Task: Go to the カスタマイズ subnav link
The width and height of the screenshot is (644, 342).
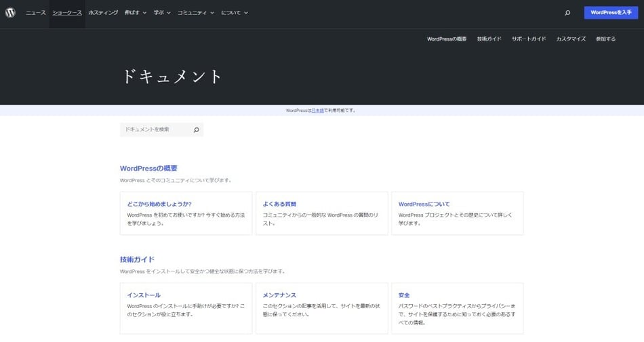Action: click(571, 39)
